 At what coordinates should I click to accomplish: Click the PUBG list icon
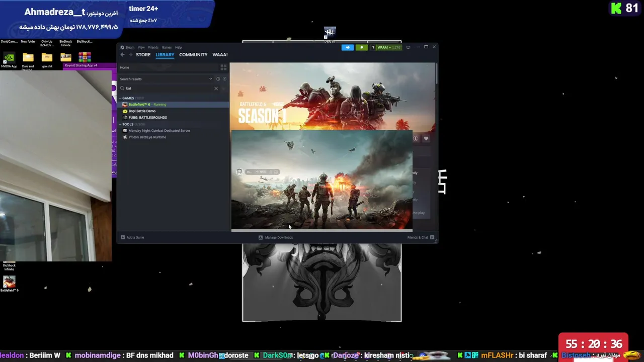[125, 118]
